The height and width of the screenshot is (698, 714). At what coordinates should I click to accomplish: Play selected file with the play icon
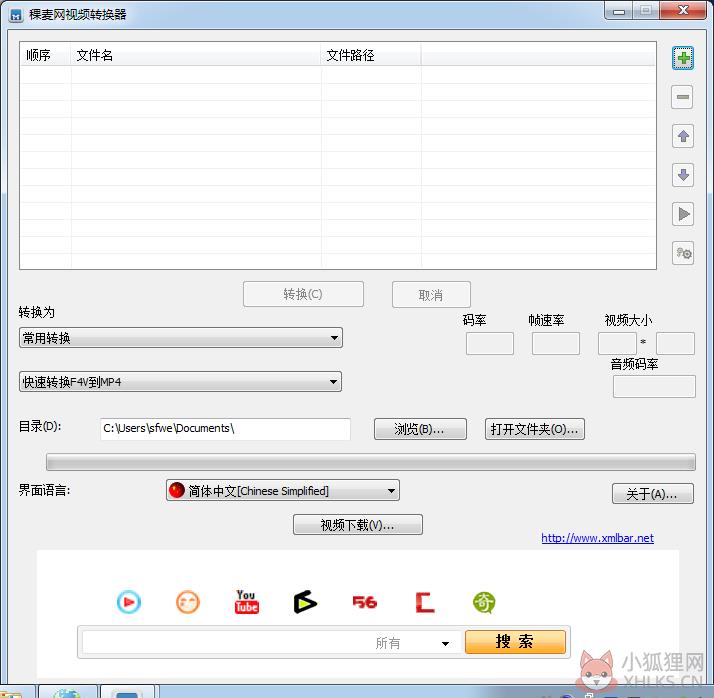683,214
